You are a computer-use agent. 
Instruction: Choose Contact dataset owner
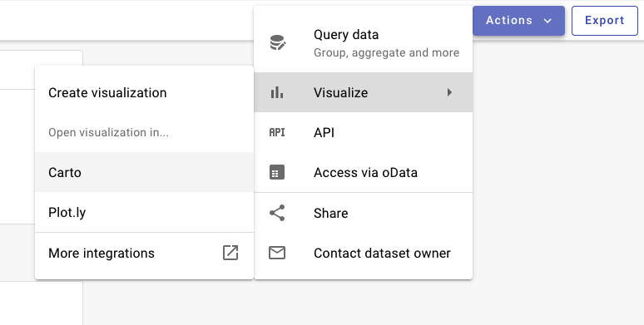pos(363,253)
